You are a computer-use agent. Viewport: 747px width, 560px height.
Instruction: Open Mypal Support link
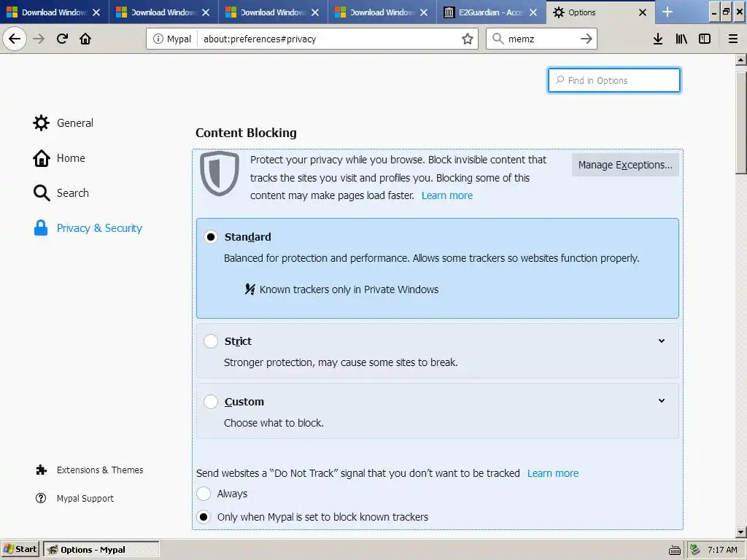[x=85, y=498]
